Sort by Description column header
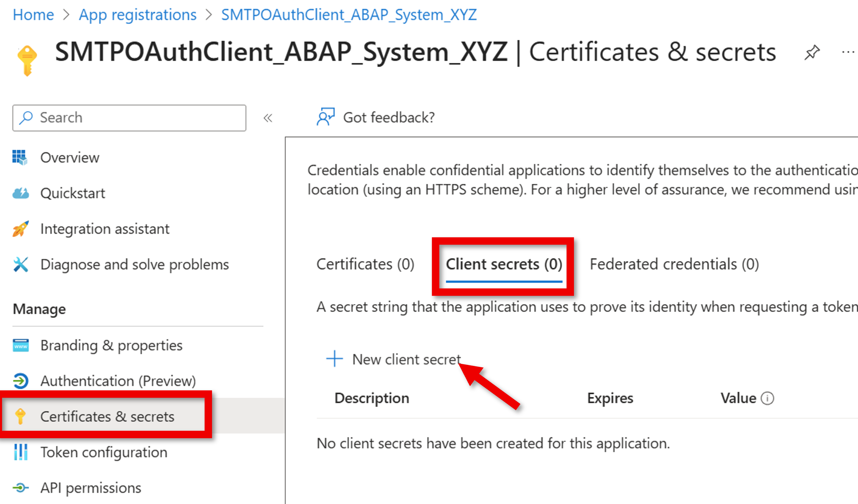Viewport: 858px width, 504px height. pos(372,398)
